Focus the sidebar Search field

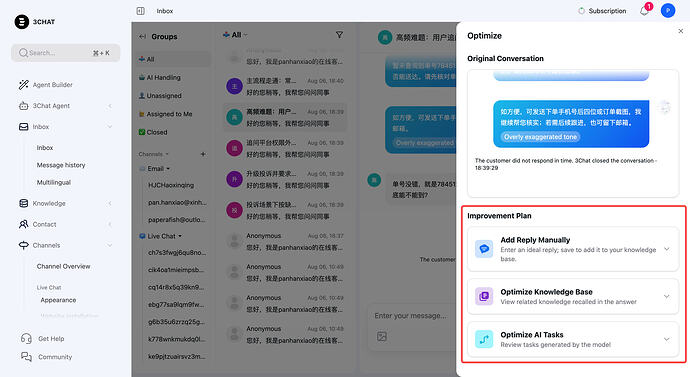(65, 53)
